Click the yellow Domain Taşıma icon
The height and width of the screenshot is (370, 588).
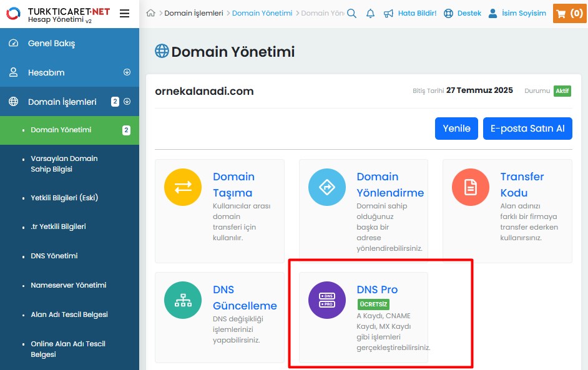pos(183,187)
